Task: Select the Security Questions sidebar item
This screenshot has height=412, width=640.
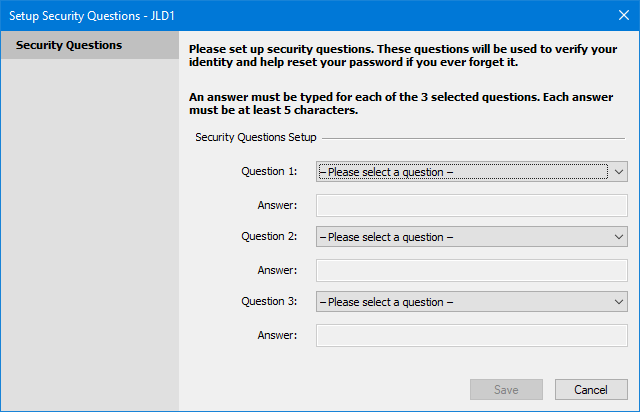Action: coord(69,45)
